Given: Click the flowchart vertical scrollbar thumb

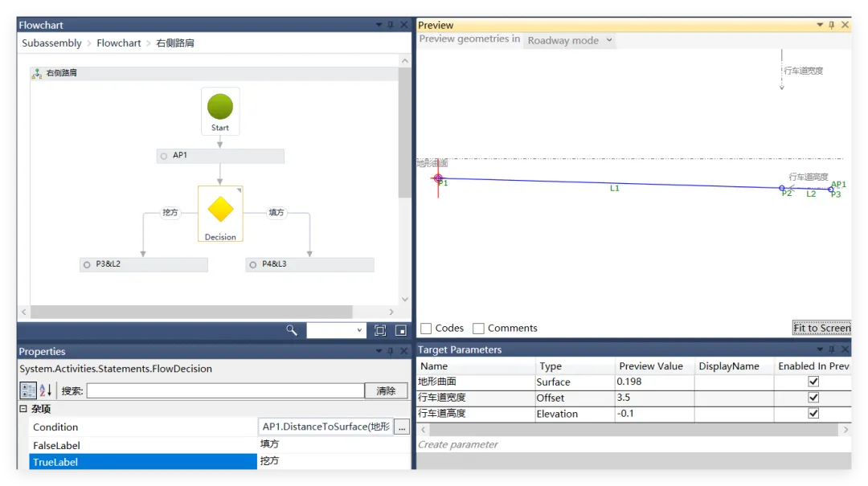Looking at the screenshot, I should 404,133.
